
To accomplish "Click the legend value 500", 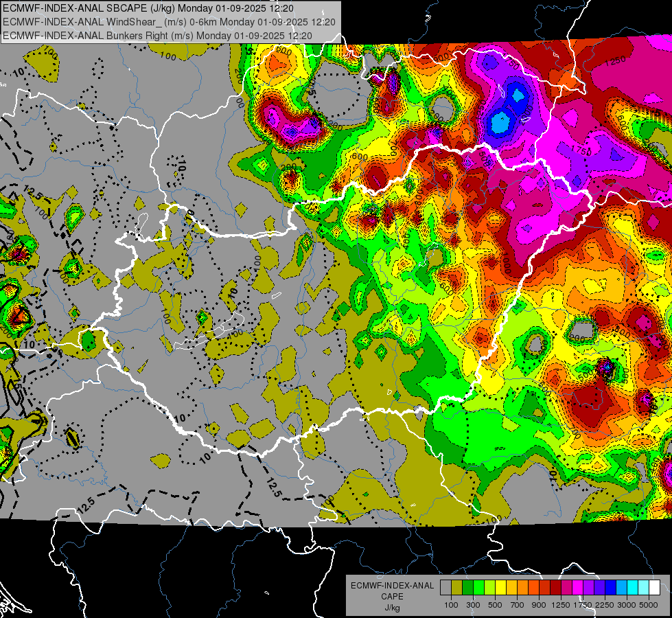I will (495, 605).
